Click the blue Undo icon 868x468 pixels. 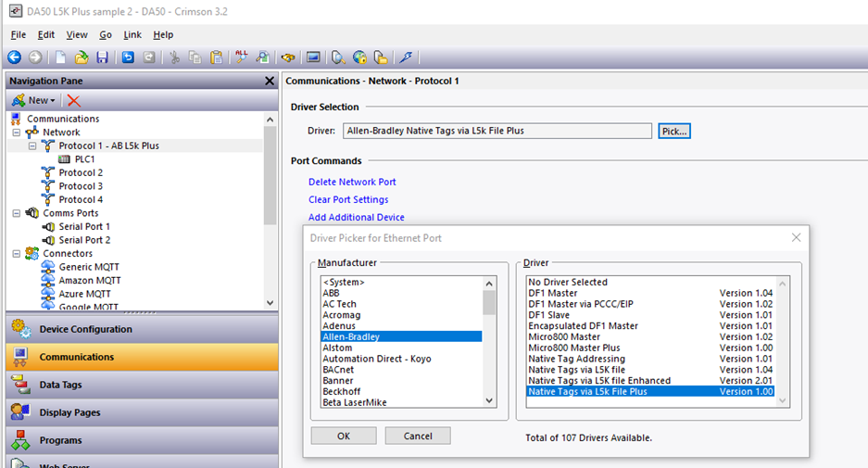click(128, 57)
